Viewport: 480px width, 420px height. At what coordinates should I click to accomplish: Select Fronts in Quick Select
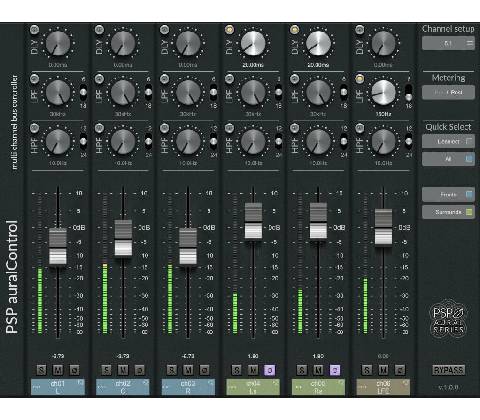pos(448,194)
